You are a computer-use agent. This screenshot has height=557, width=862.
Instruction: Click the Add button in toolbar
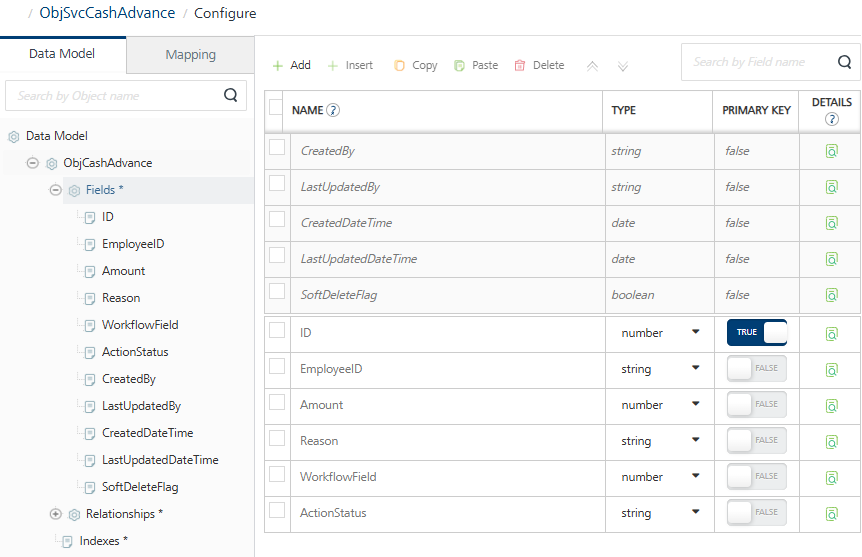[291, 65]
